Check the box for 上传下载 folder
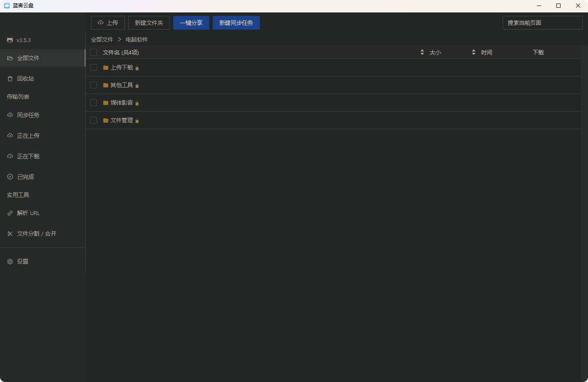The height and width of the screenshot is (382, 588). coord(93,67)
